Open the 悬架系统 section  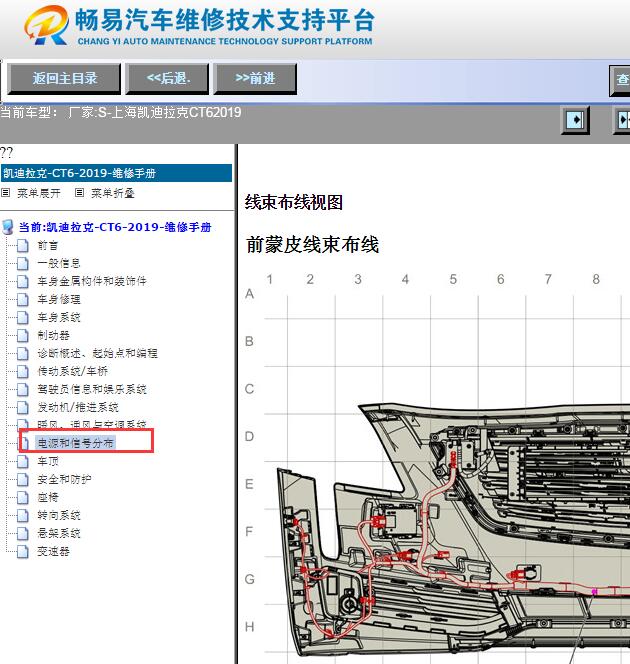click(x=58, y=533)
